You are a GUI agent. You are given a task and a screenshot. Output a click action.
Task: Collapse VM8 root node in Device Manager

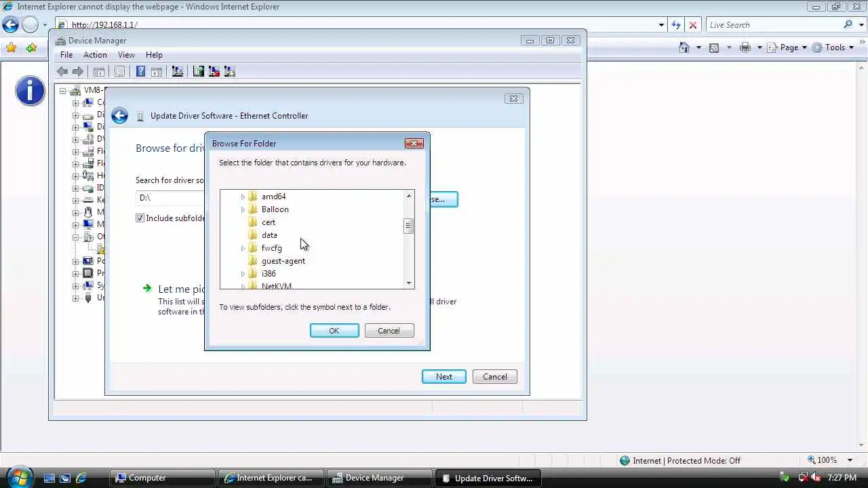pyautogui.click(x=63, y=91)
